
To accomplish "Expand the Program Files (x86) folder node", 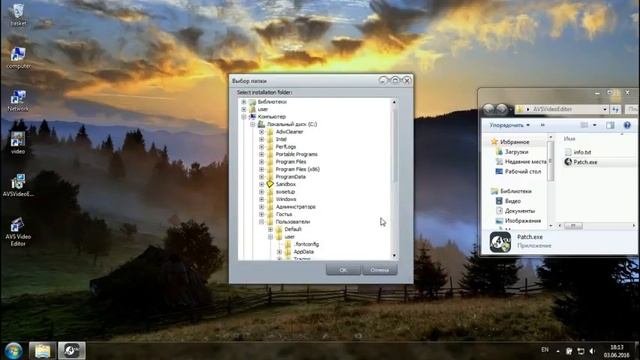I will pos(262,169).
